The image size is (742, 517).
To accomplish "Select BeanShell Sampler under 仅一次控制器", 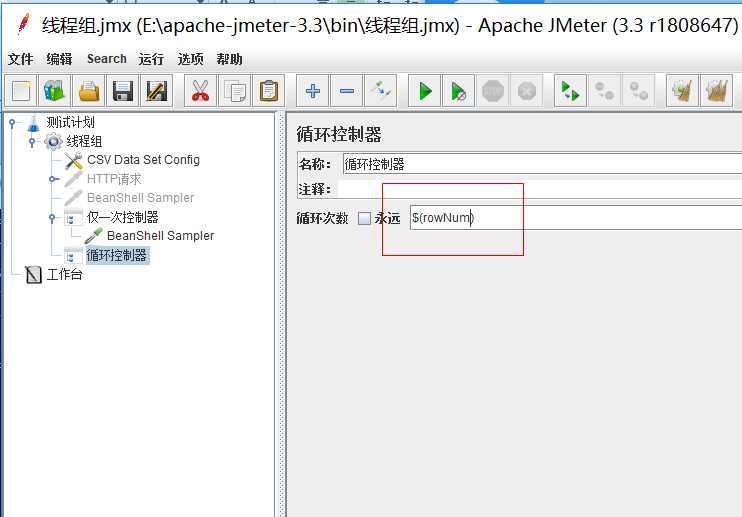I will [160, 236].
